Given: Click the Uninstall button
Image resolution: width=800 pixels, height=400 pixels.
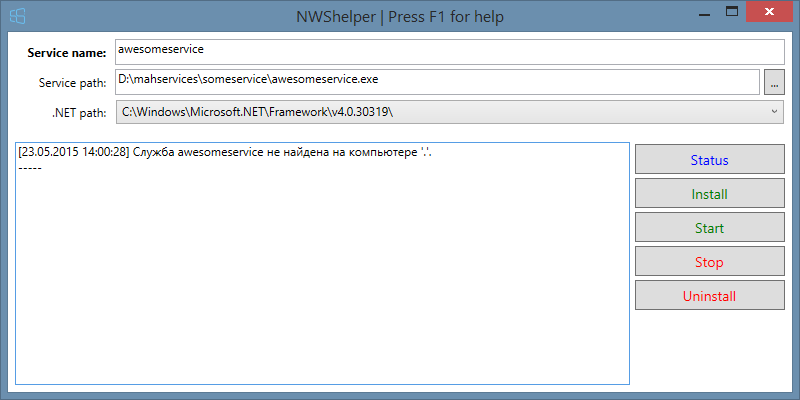Looking at the screenshot, I should pyautogui.click(x=709, y=296).
